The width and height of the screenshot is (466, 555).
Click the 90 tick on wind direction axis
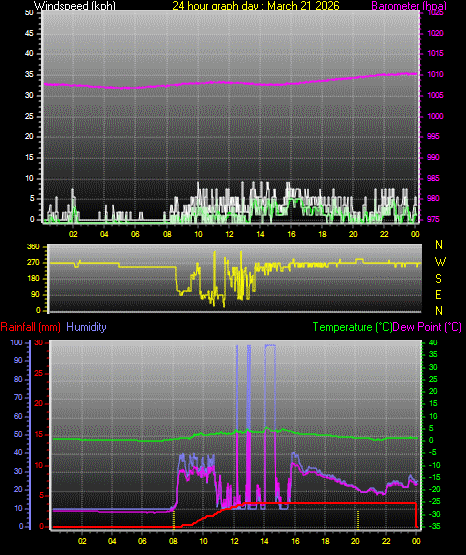click(x=35, y=294)
